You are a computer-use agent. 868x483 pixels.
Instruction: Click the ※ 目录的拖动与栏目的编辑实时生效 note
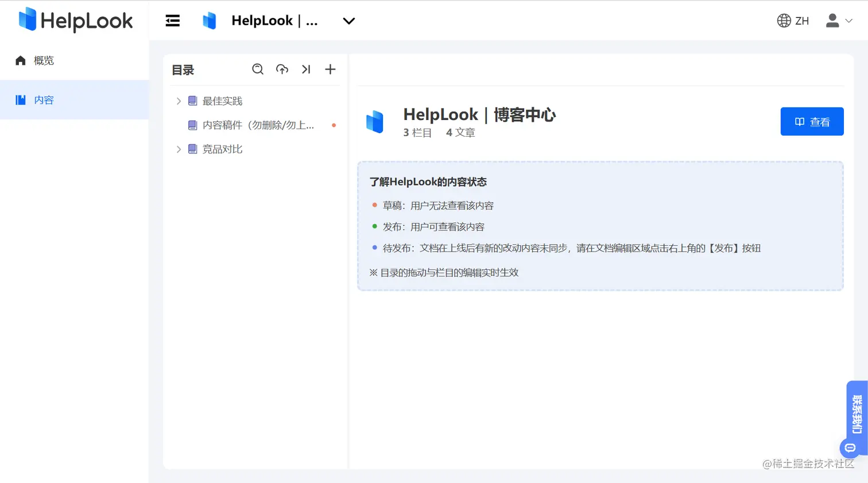(x=444, y=273)
